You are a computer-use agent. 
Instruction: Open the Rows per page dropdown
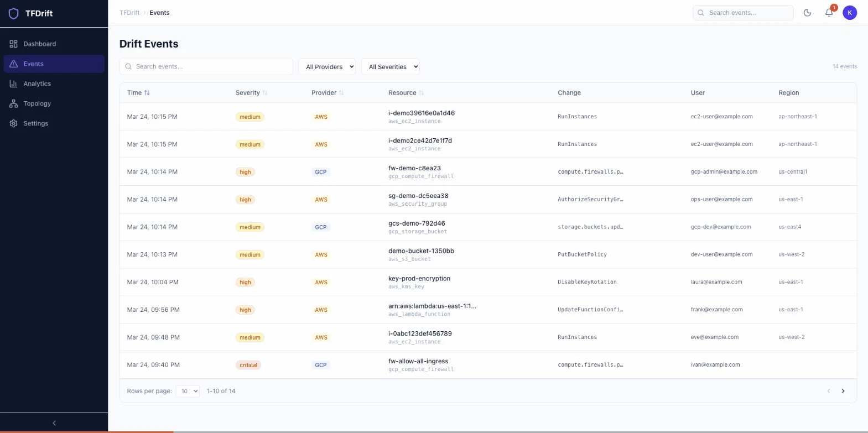point(188,391)
